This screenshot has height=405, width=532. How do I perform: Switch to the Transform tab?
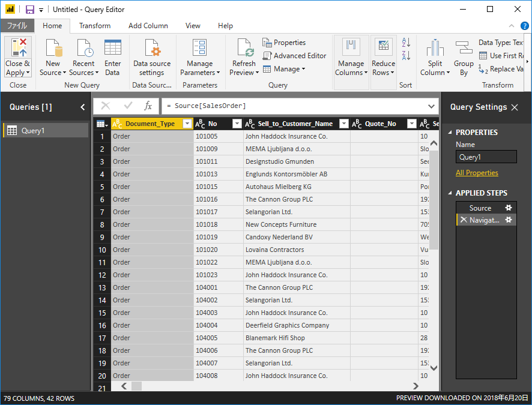point(95,26)
